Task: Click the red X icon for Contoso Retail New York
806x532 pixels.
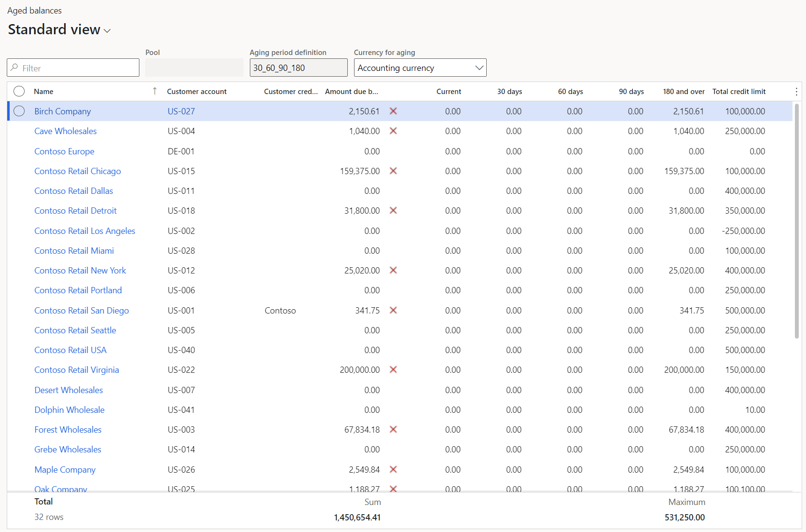Action: point(393,270)
